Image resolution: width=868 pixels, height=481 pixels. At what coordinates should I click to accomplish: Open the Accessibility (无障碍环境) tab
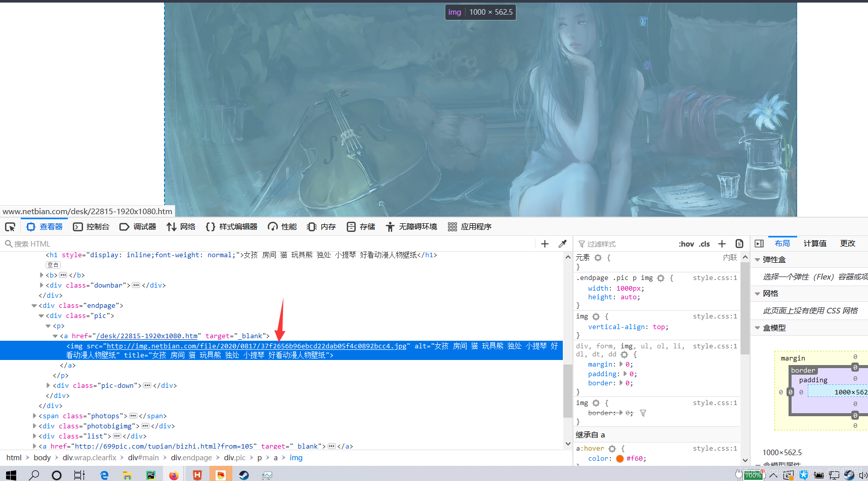(x=411, y=227)
